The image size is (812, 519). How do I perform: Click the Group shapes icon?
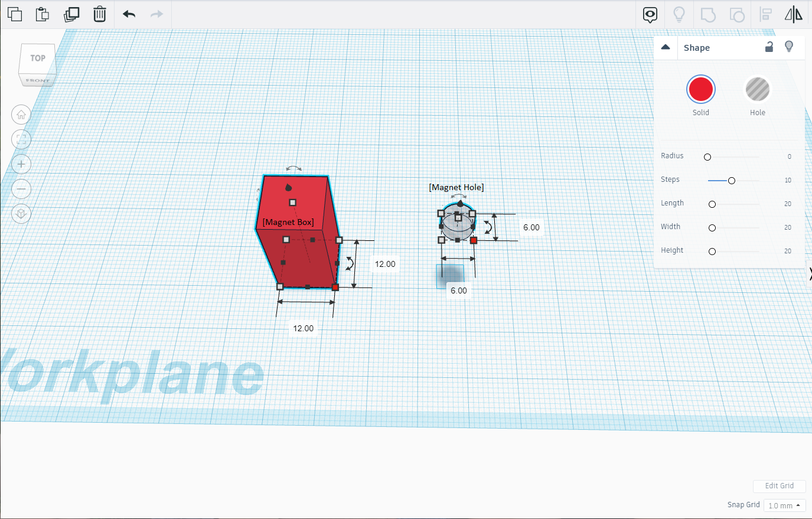[x=708, y=14]
